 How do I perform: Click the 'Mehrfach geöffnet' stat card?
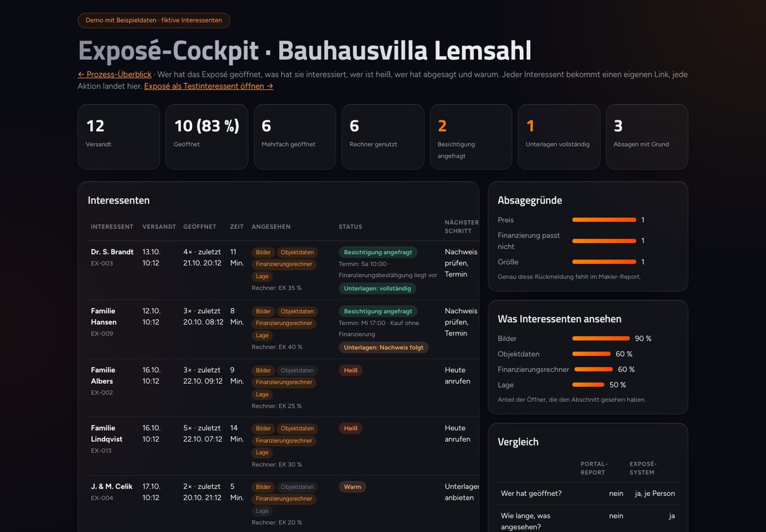click(295, 137)
